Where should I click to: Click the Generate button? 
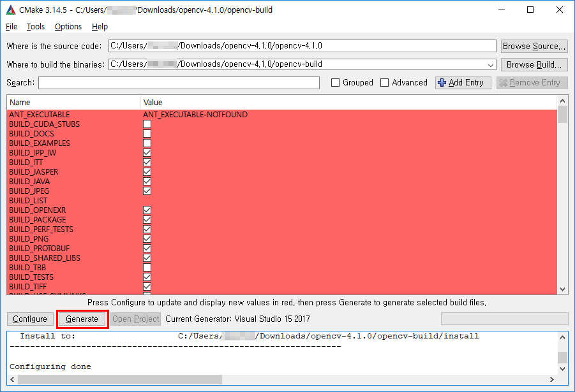[82, 319]
